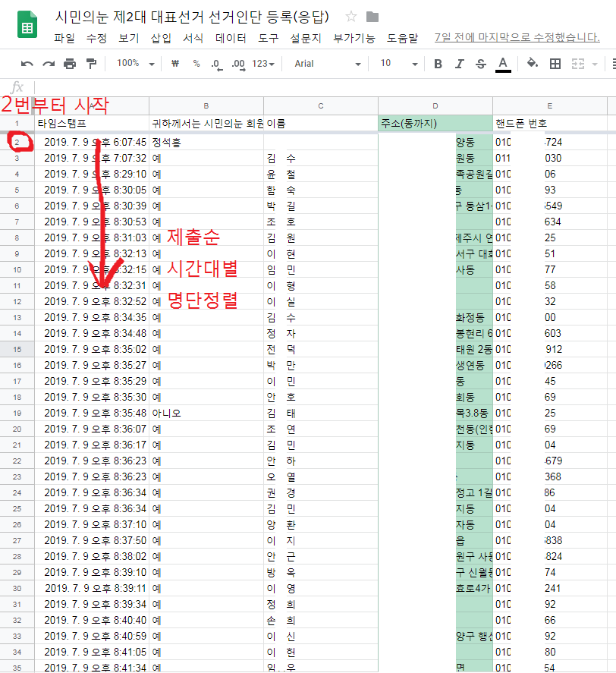The width and height of the screenshot is (616, 673).
Task: Apply strikethrough formatting
Action: (480, 64)
